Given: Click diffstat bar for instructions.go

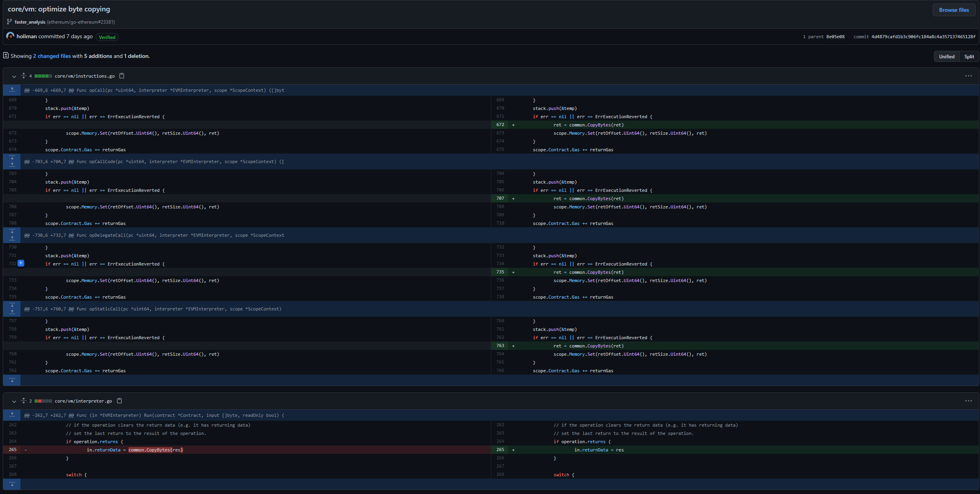Looking at the screenshot, I should [43, 76].
